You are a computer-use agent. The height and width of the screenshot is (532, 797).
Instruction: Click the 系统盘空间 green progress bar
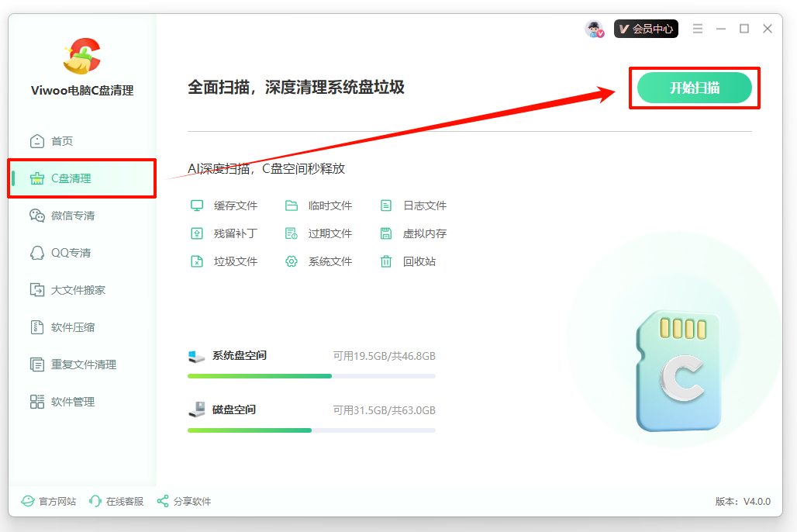tap(259, 375)
